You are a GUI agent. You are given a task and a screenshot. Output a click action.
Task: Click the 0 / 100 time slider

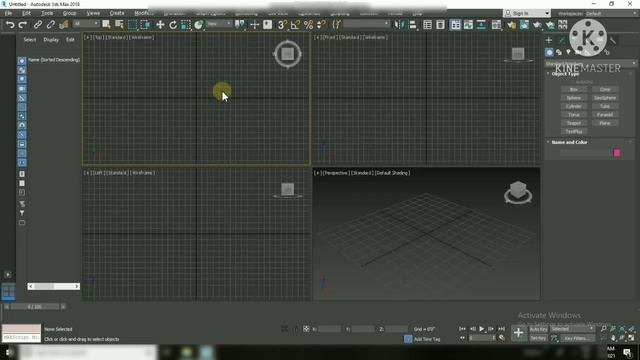35,307
